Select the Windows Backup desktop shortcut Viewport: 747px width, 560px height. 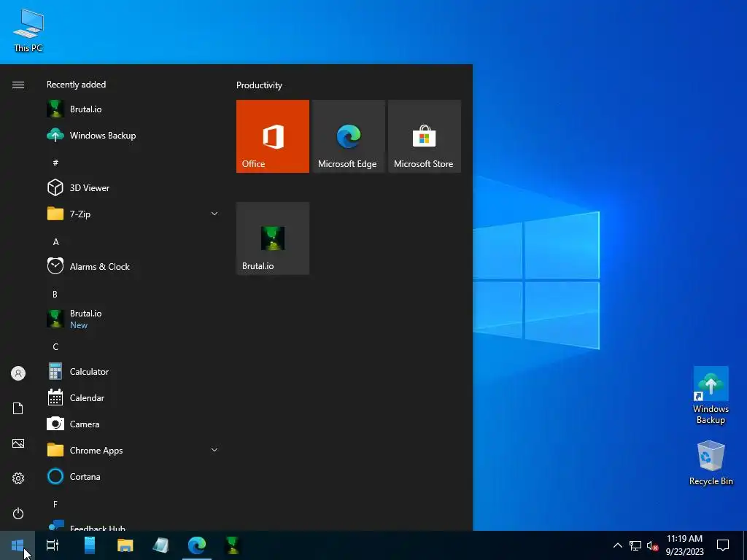point(711,395)
